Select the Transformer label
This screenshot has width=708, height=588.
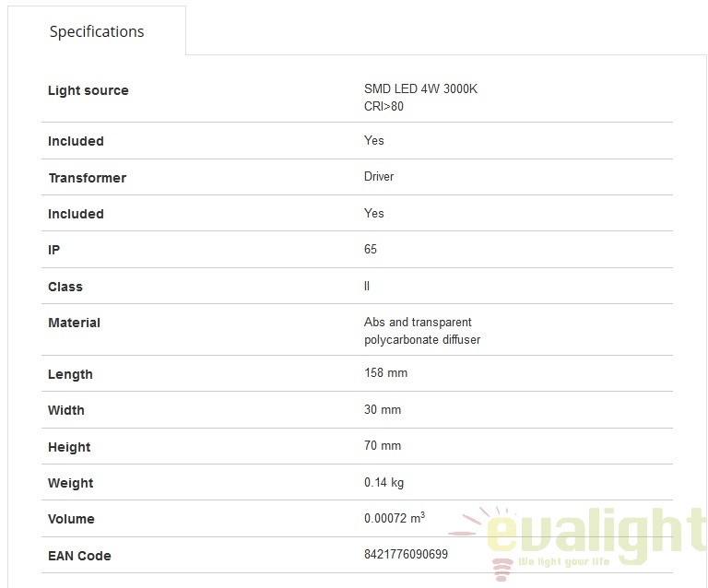pos(88,178)
